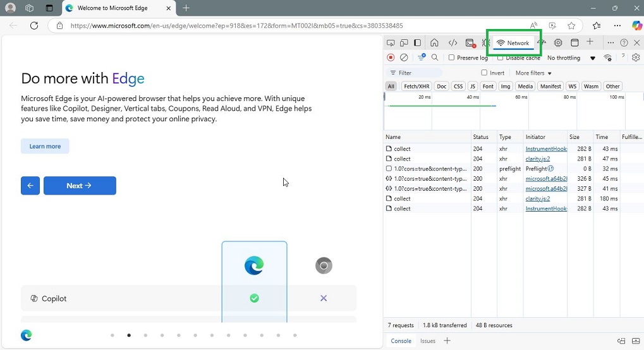Image resolution: width=644 pixels, height=350 pixels.
Task: Open the profile avatar icon
Action: click(x=10, y=8)
